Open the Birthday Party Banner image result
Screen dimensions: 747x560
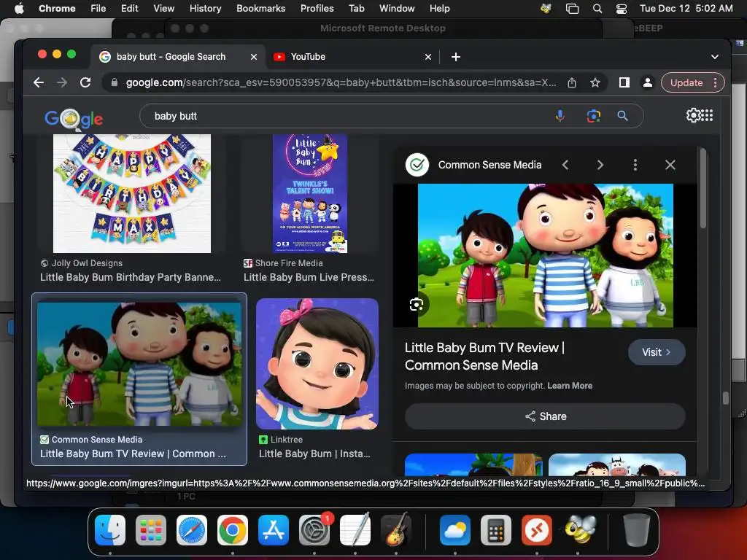132,193
